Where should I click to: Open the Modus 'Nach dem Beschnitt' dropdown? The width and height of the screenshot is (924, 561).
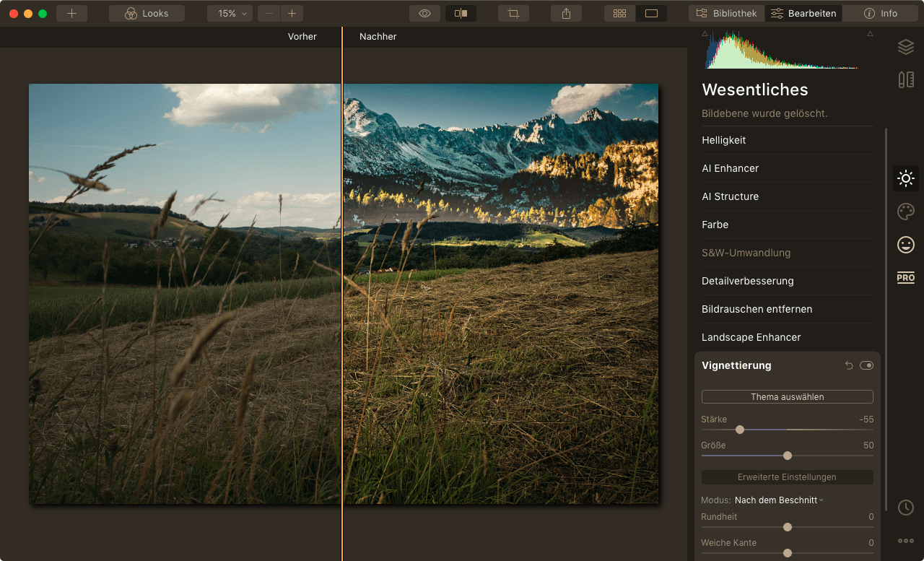point(779,500)
